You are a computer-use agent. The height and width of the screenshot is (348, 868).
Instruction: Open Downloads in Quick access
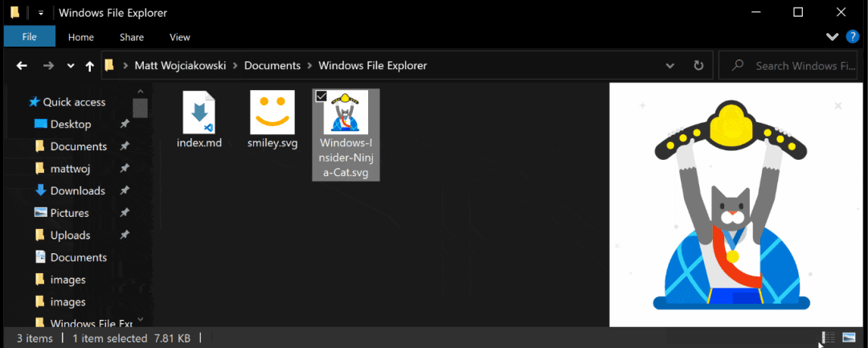coord(77,190)
